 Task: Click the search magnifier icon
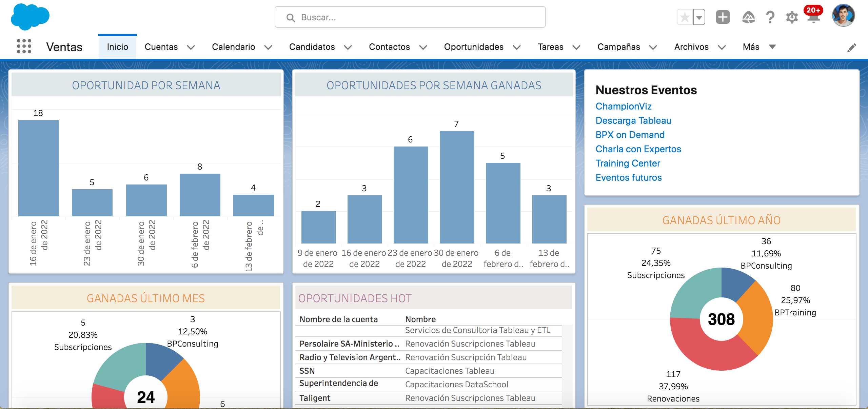click(291, 17)
